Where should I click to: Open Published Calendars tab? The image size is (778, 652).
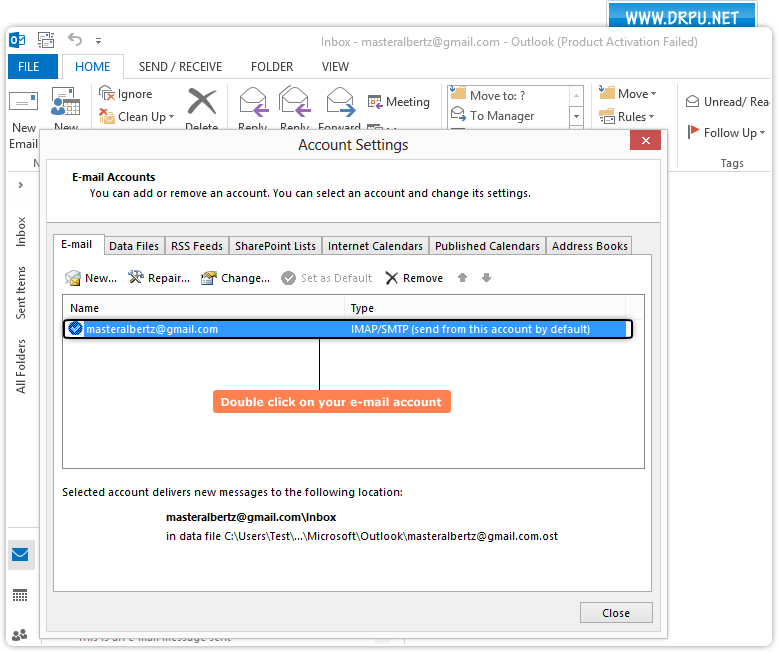[487, 246]
